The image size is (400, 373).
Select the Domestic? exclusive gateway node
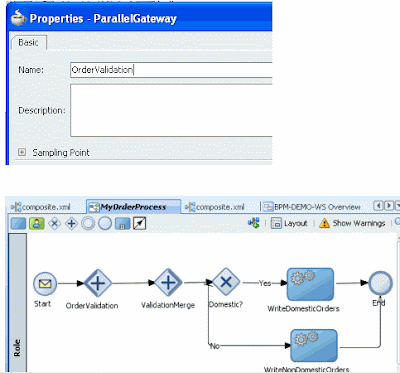[226, 282]
